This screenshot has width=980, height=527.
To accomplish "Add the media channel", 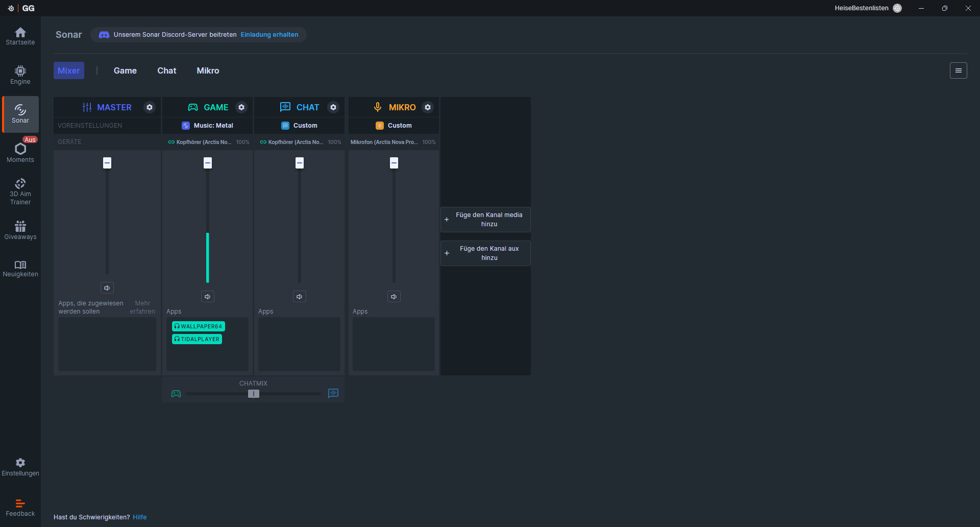I will (485, 220).
